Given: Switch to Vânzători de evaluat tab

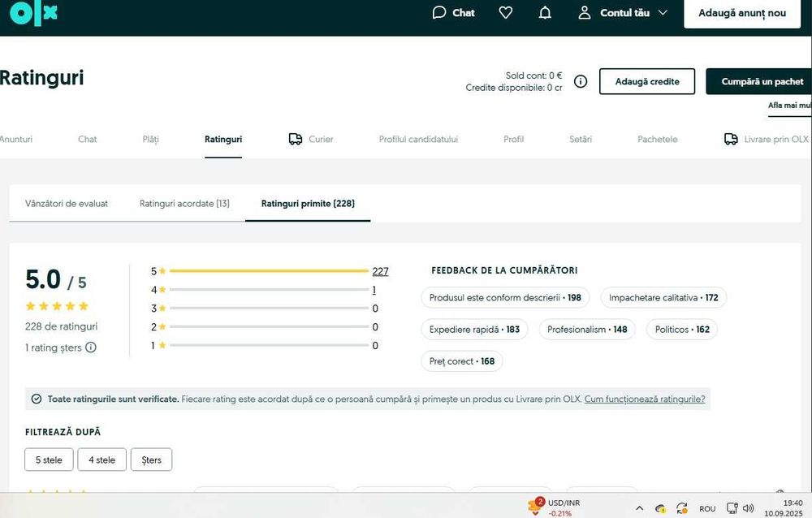Looking at the screenshot, I should click(67, 204).
